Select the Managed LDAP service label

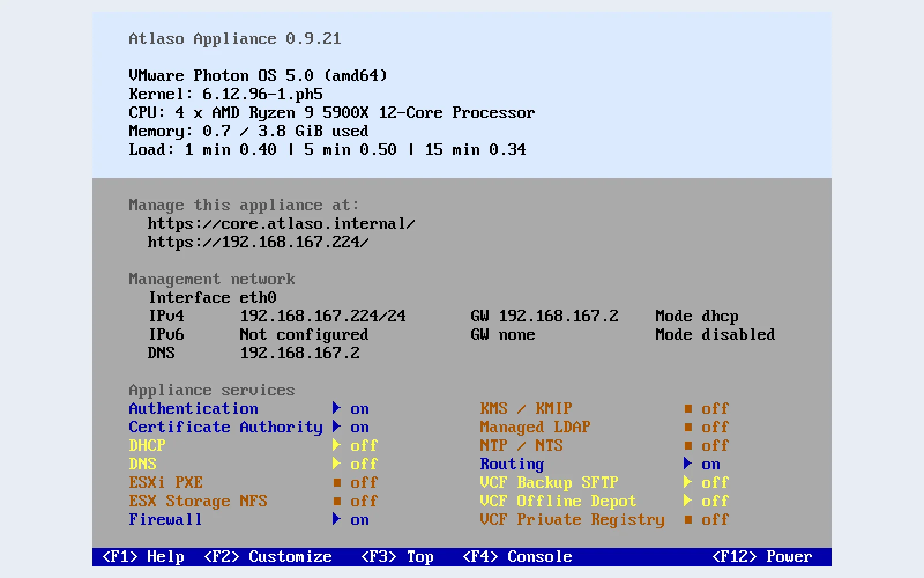535,427
